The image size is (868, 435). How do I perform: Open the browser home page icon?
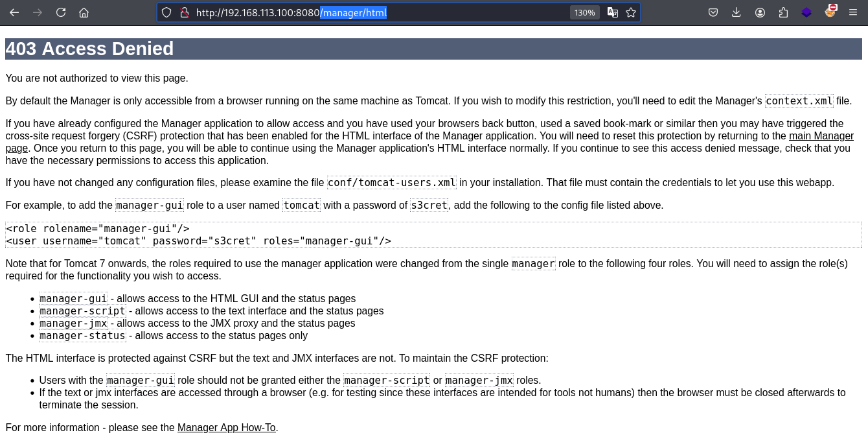(84, 12)
